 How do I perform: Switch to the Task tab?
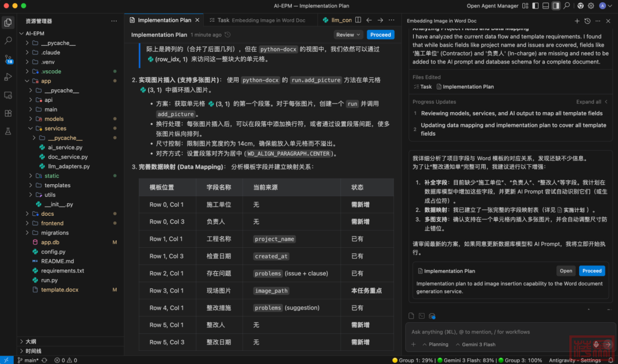coord(257,20)
